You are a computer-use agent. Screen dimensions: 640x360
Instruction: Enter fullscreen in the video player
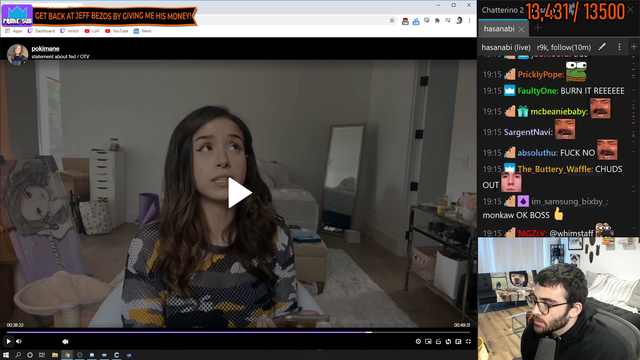pyautogui.click(x=468, y=342)
